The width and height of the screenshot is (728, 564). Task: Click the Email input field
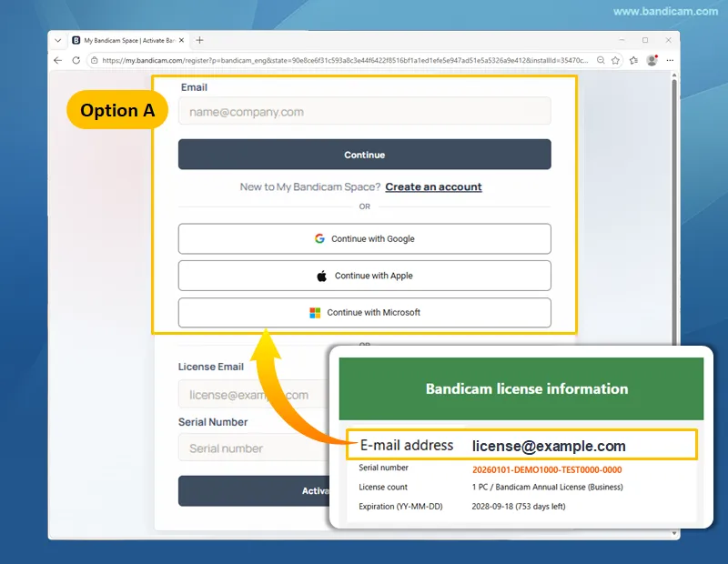(365, 111)
